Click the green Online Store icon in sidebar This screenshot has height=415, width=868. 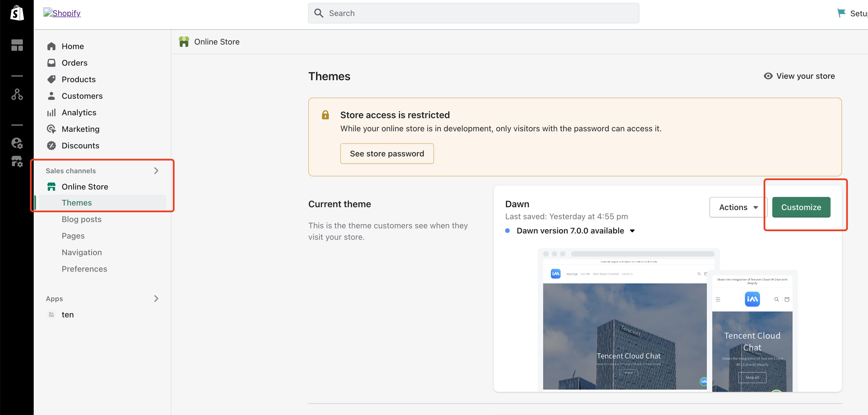[x=51, y=186]
